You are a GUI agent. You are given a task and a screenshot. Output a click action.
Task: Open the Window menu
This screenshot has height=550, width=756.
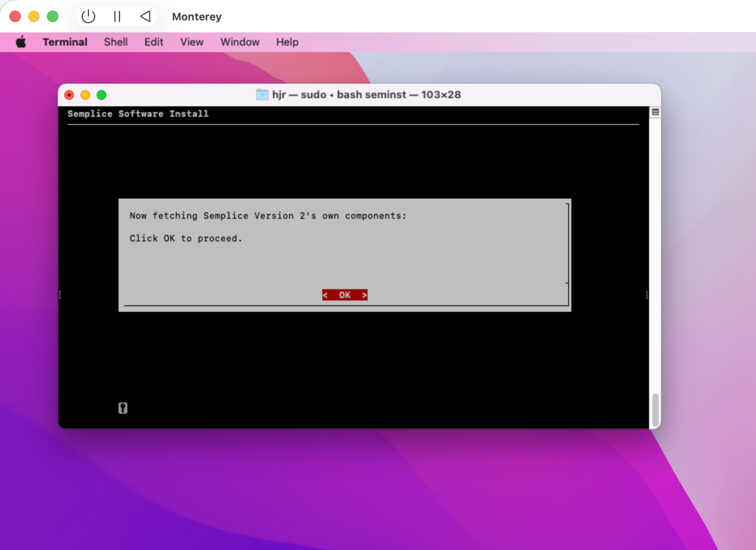(x=240, y=42)
